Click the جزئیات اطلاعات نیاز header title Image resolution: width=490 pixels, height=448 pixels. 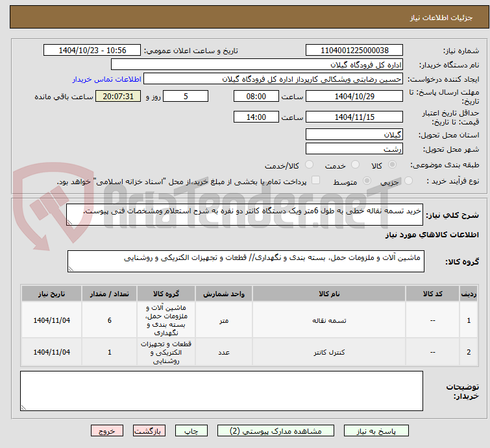point(441,18)
